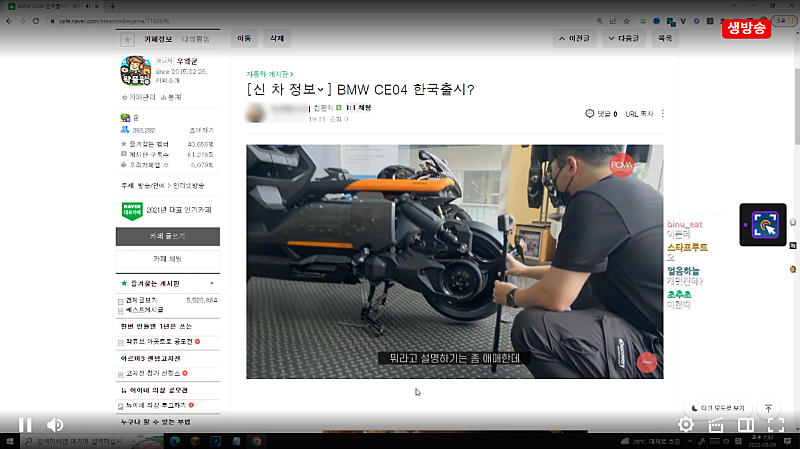Image resolution: width=800 pixels, height=449 pixels.
Task: Click 2021년 대표 인기카페 badge
Action: (x=167, y=210)
